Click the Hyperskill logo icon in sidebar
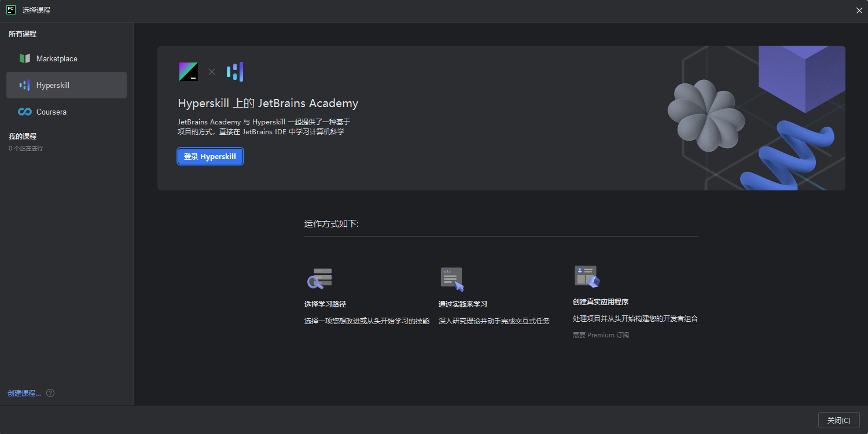 [x=24, y=85]
